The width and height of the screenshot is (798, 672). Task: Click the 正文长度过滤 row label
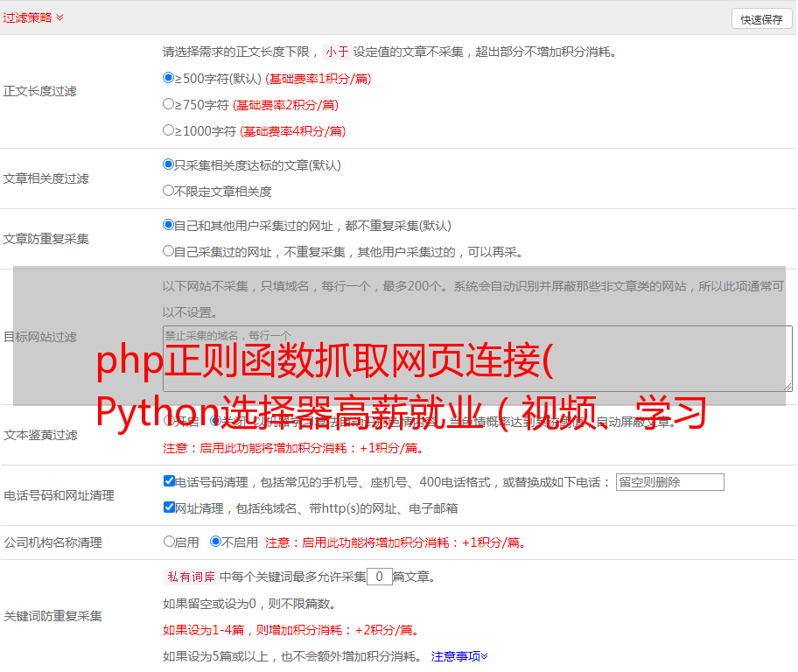[39, 91]
